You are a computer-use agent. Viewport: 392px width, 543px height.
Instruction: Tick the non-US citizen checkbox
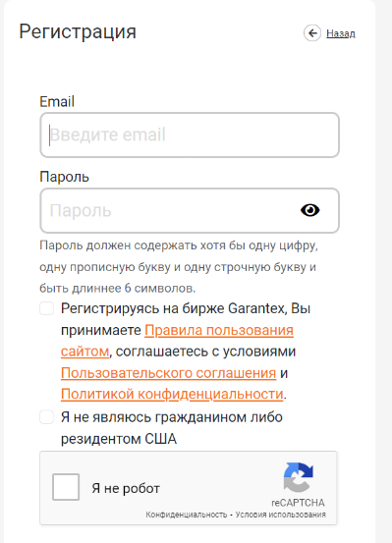click(x=47, y=417)
